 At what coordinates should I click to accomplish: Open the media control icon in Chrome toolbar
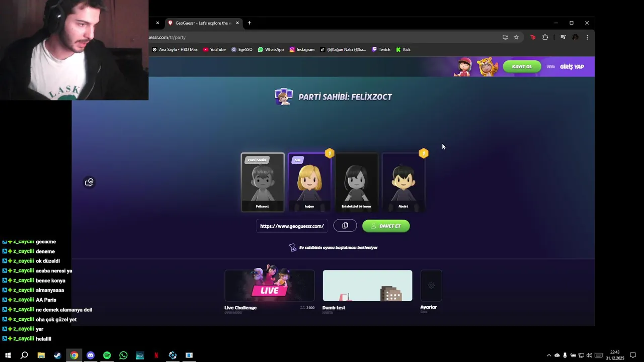(563, 37)
